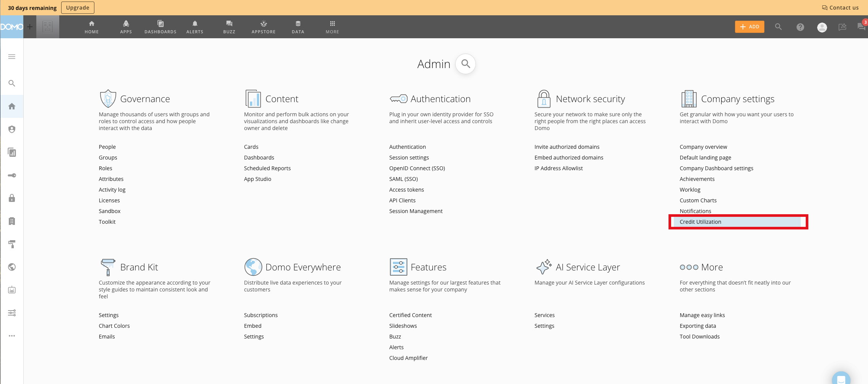Open the Home nav icon in top bar
The width and height of the screenshot is (868, 384).
[92, 27]
